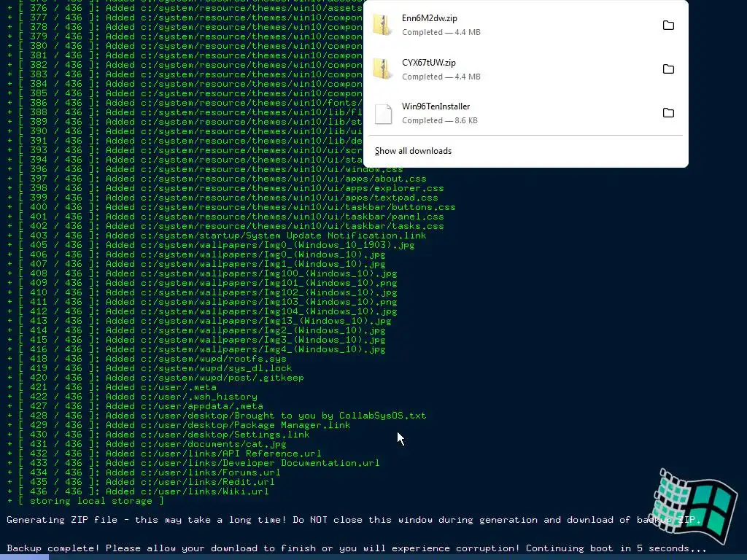Image resolution: width=747 pixels, height=560 pixels.
Task: Click log line 'apps/explorer.css'
Action: [226, 187]
